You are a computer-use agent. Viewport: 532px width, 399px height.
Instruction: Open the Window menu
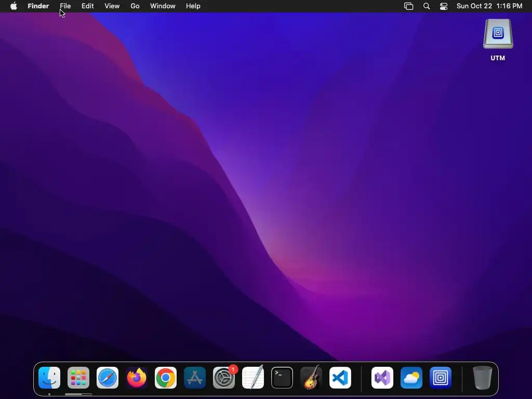pyautogui.click(x=163, y=6)
